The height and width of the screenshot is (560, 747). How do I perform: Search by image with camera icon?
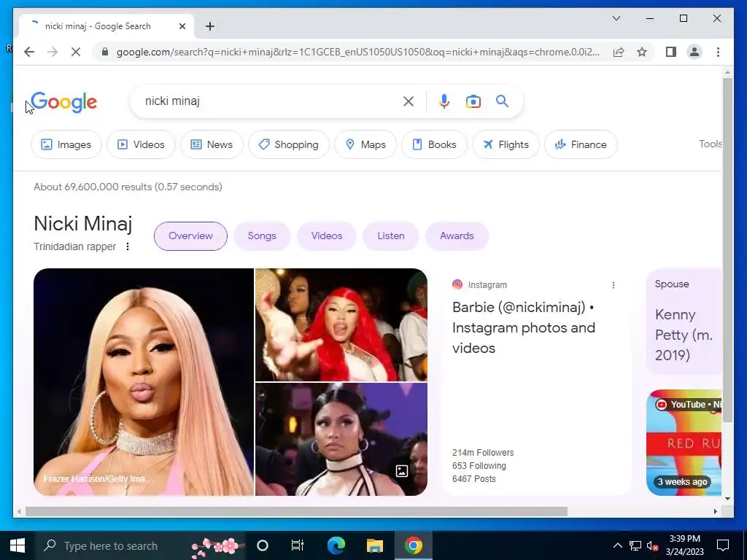pos(473,101)
